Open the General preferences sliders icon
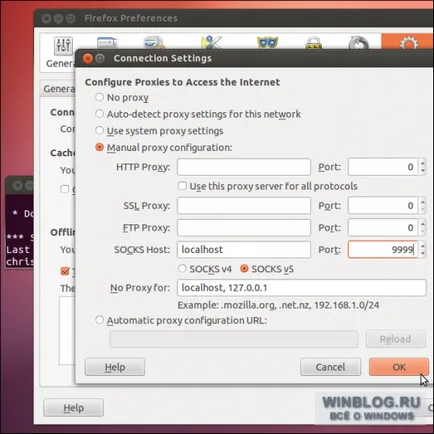Screen dimensions: 434x434 tap(63, 45)
